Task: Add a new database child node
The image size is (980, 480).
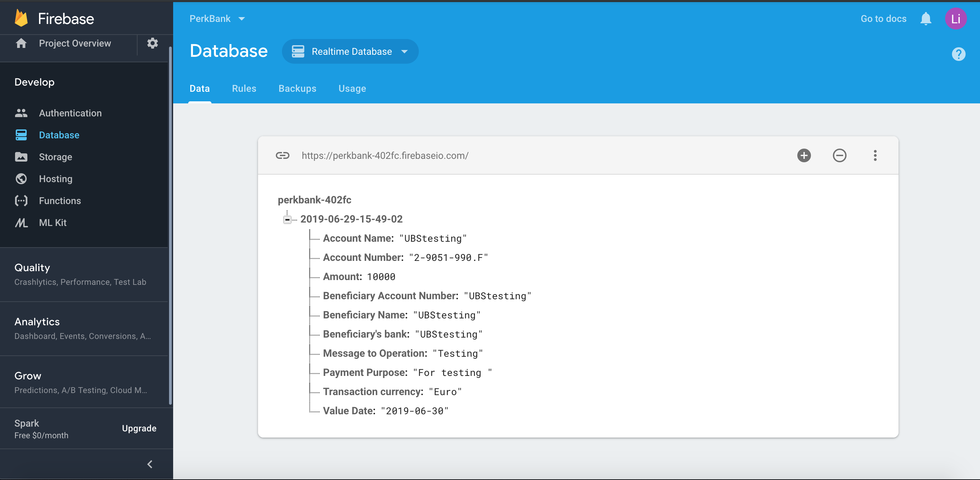Action: point(804,155)
